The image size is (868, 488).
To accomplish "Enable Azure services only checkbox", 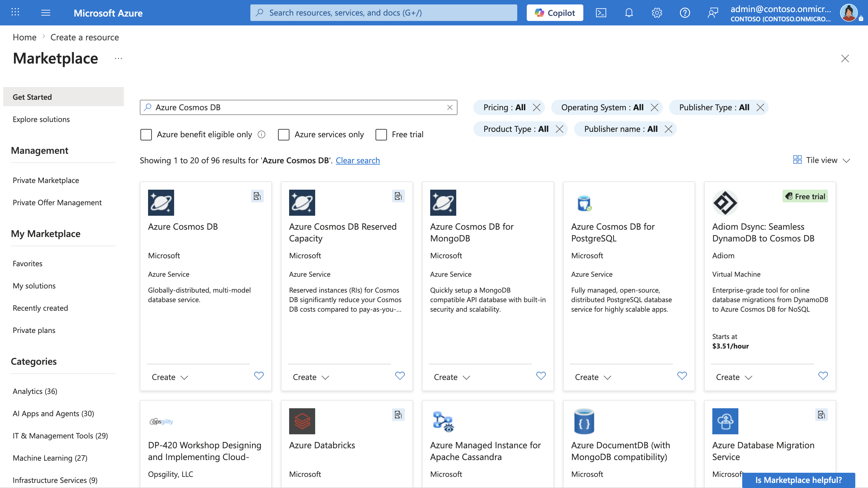I will (284, 134).
